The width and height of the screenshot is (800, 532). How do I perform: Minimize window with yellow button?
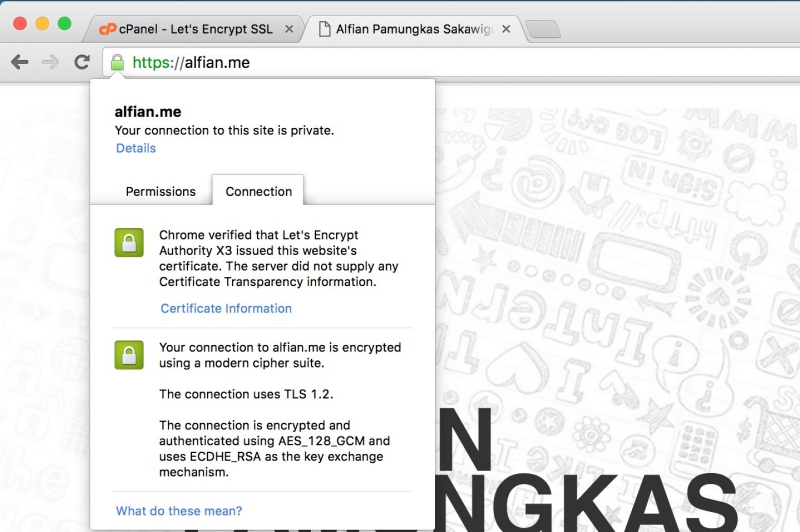[x=42, y=23]
